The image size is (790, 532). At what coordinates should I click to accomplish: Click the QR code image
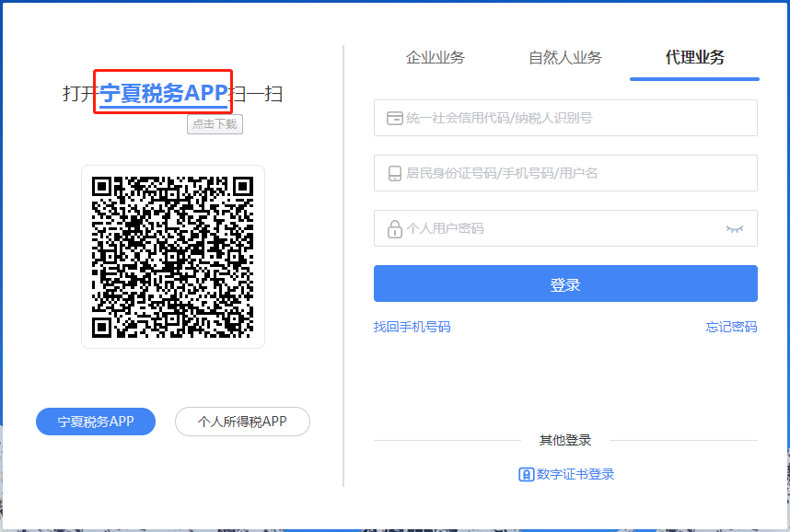click(172, 257)
